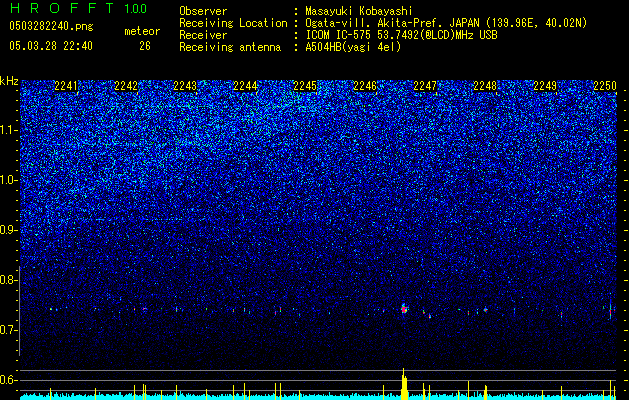
Task: Click the meteor count value 26
Action: (x=145, y=46)
